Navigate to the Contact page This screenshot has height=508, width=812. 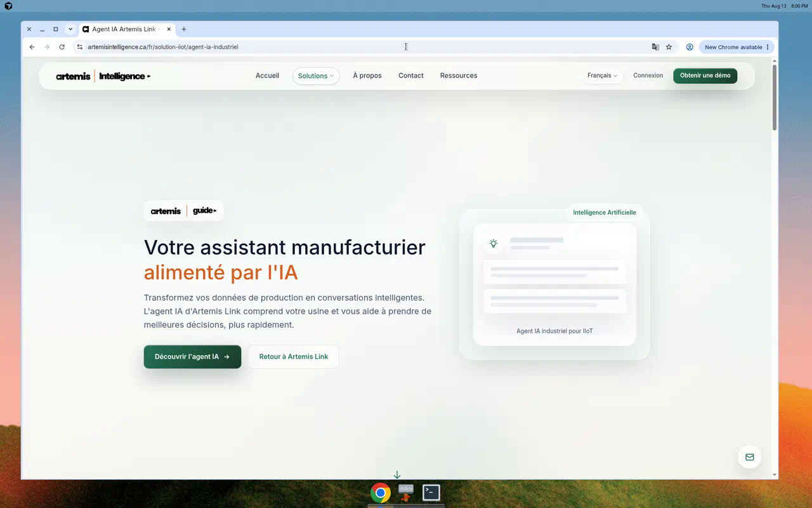pos(411,76)
